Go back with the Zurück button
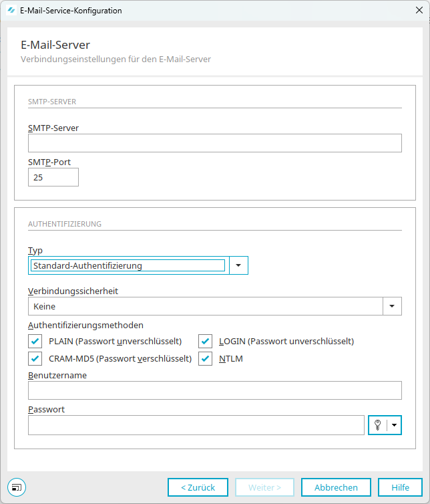This screenshot has height=504, width=430. (x=198, y=487)
